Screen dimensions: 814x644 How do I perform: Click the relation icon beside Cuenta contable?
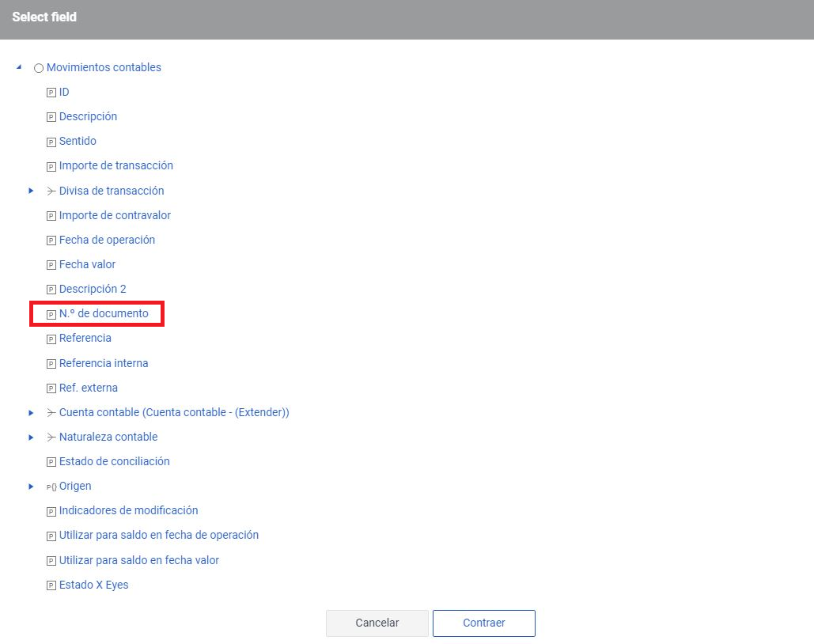[51, 413]
